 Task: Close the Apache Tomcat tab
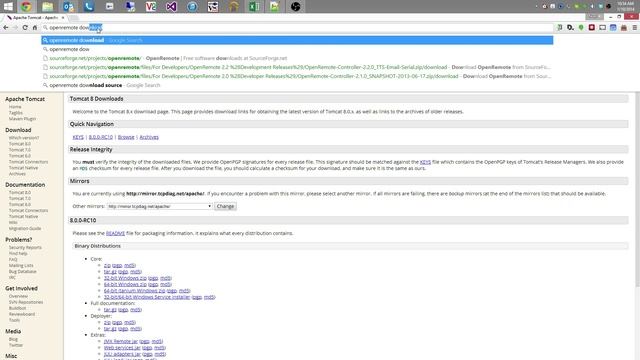(x=63, y=18)
